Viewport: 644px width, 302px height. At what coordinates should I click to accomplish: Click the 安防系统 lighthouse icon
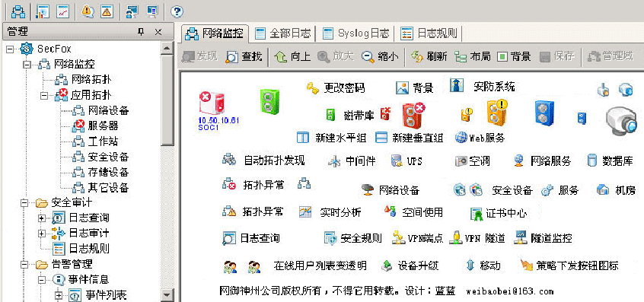tap(457, 85)
